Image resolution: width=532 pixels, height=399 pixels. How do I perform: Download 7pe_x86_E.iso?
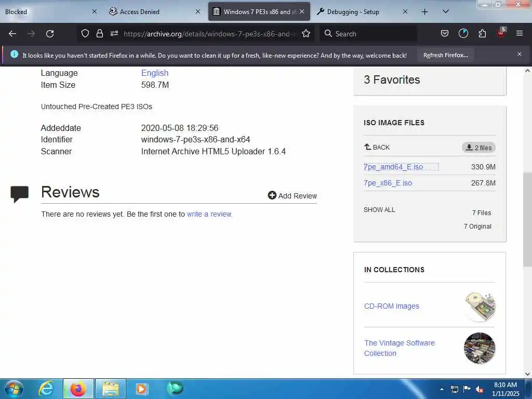(388, 183)
